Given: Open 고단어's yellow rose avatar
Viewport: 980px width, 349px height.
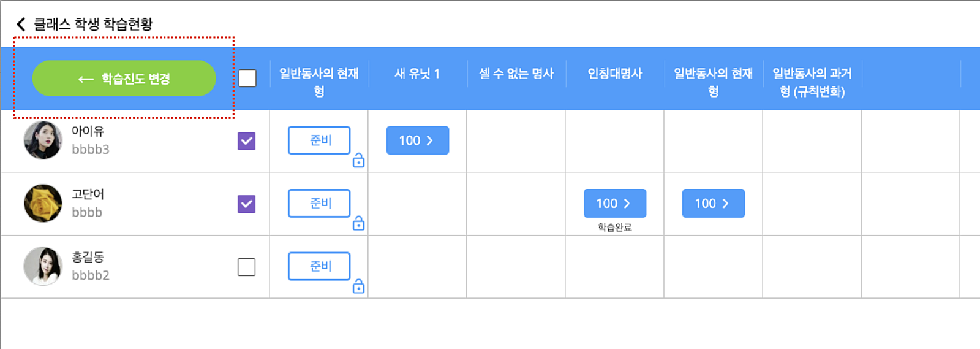Looking at the screenshot, I should (43, 204).
